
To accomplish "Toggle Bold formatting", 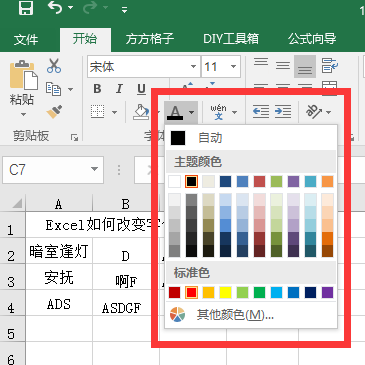I will coord(97,89).
